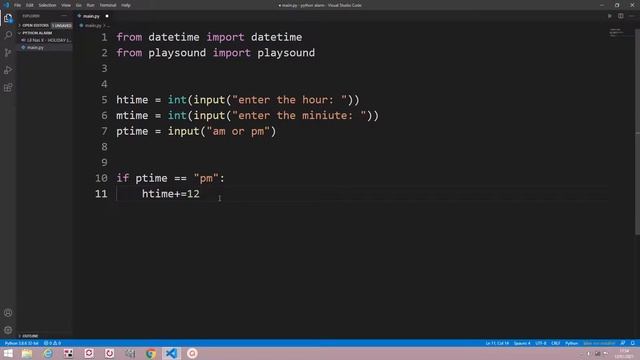This screenshot has height=360, width=640.
Task: Open the Manage gear icon
Action: tap(8, 330)
